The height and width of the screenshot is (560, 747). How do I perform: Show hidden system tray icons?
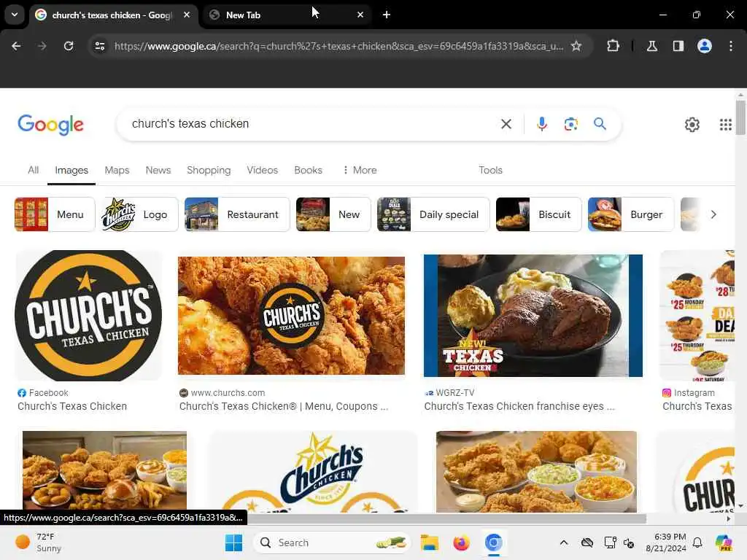click(564, 542)
